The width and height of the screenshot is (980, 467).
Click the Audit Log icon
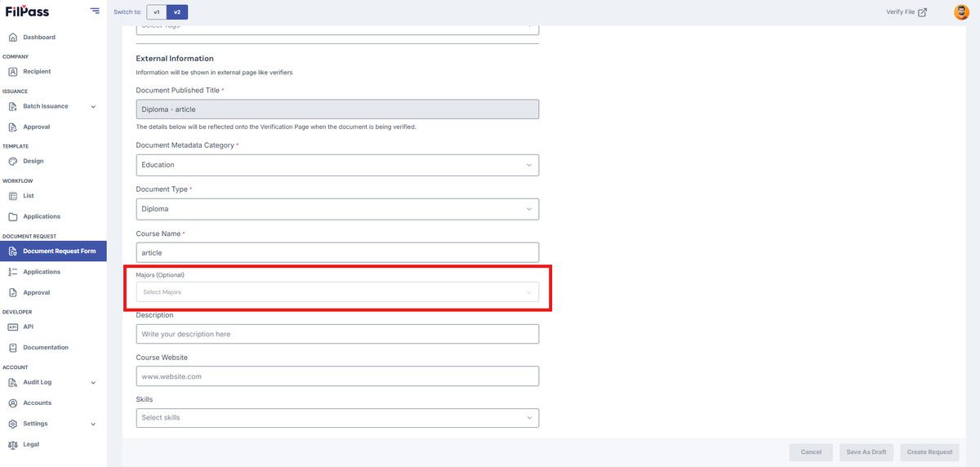coord(13,382)
